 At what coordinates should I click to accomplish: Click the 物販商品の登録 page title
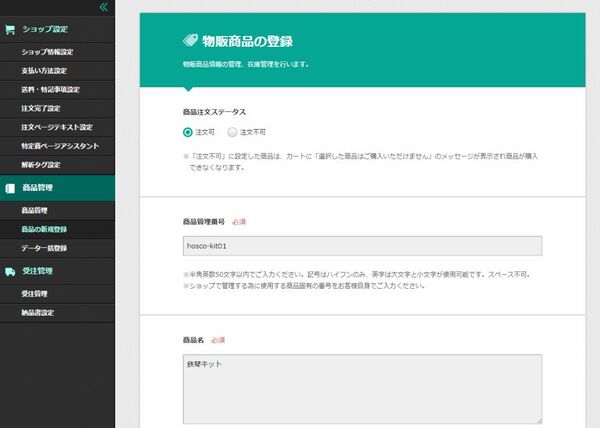pyautogui.click(x=247, y=41)
